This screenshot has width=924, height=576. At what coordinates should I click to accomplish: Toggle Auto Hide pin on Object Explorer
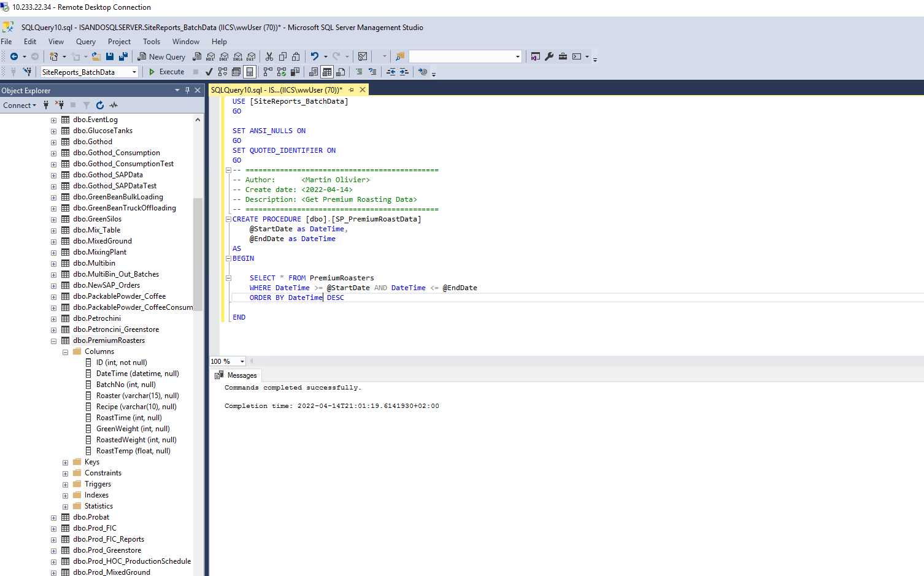tap(187, 90)
